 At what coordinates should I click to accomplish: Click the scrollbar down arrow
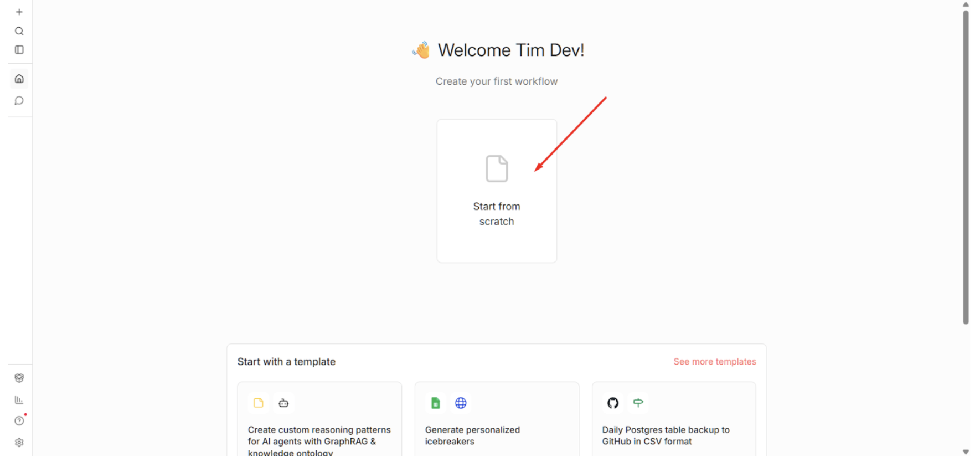(966, 452)
